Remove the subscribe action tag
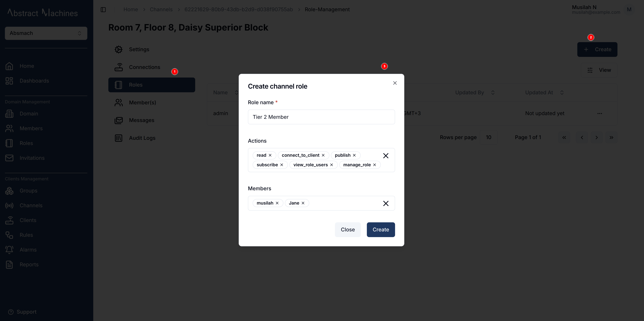This screenshot has height=321, width=644. pos(282,165)
